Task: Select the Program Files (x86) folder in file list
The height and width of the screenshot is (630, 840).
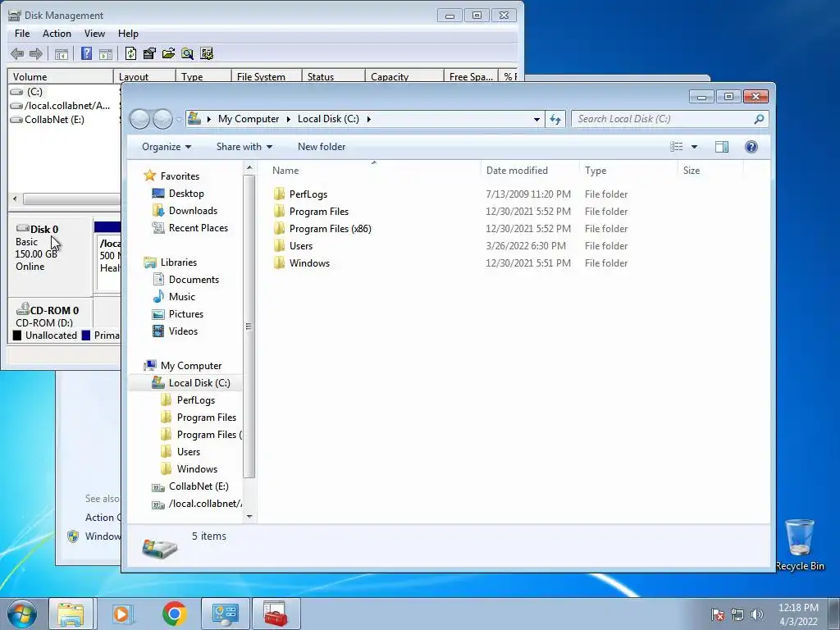Action: [330, 229]
